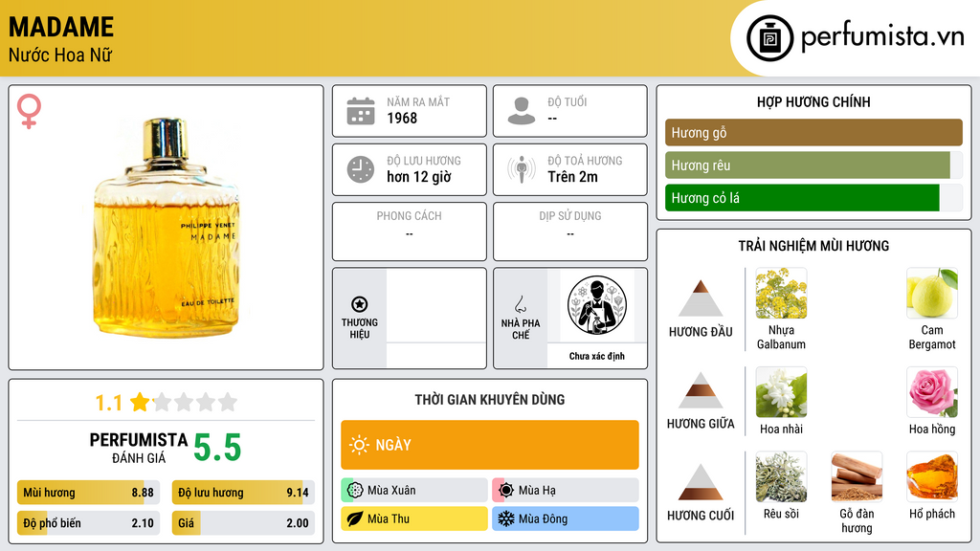Click the clock icon beside Độ lưu hương
The image size is (980, 551).
(361, 169)
